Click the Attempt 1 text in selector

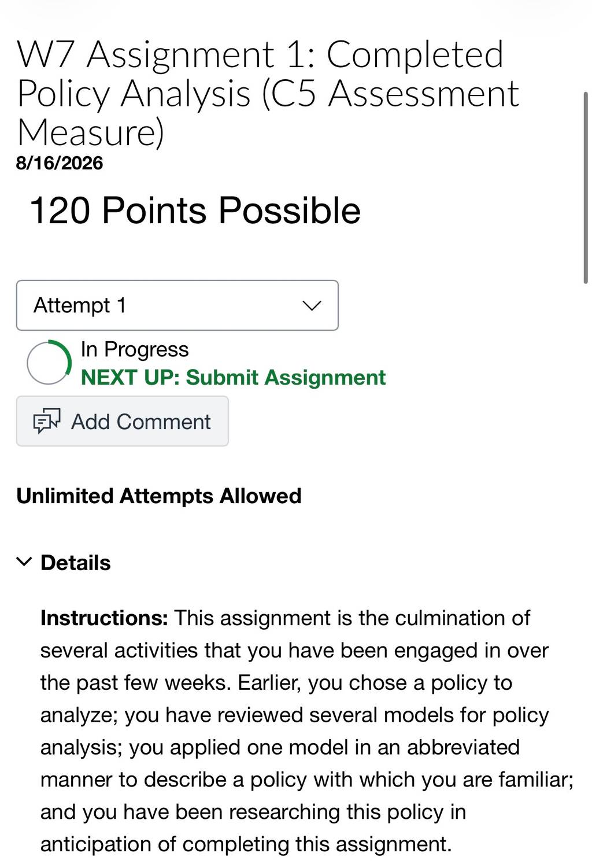pyautogui.click(x=80, y=305)
